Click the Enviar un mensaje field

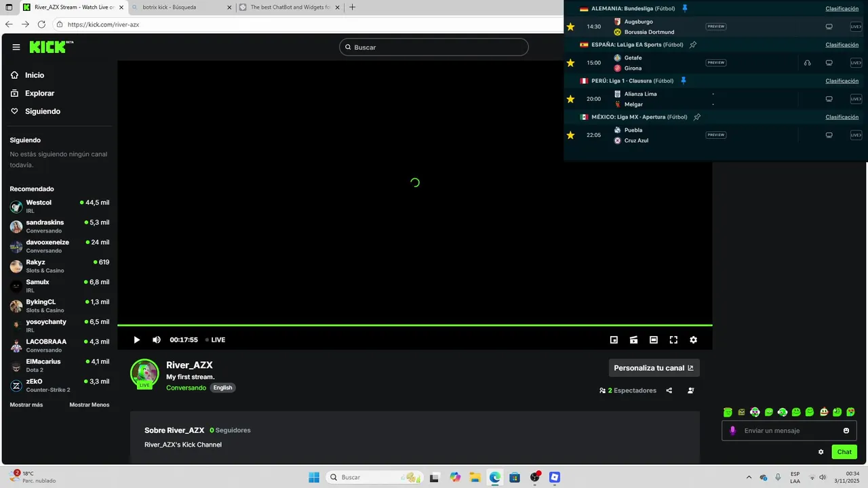pos(788,430)
